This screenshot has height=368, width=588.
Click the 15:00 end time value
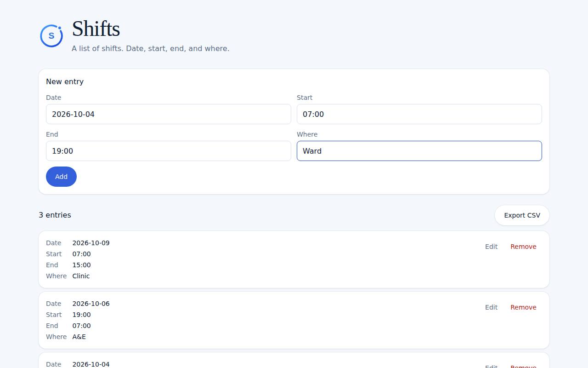coord(81,265)
